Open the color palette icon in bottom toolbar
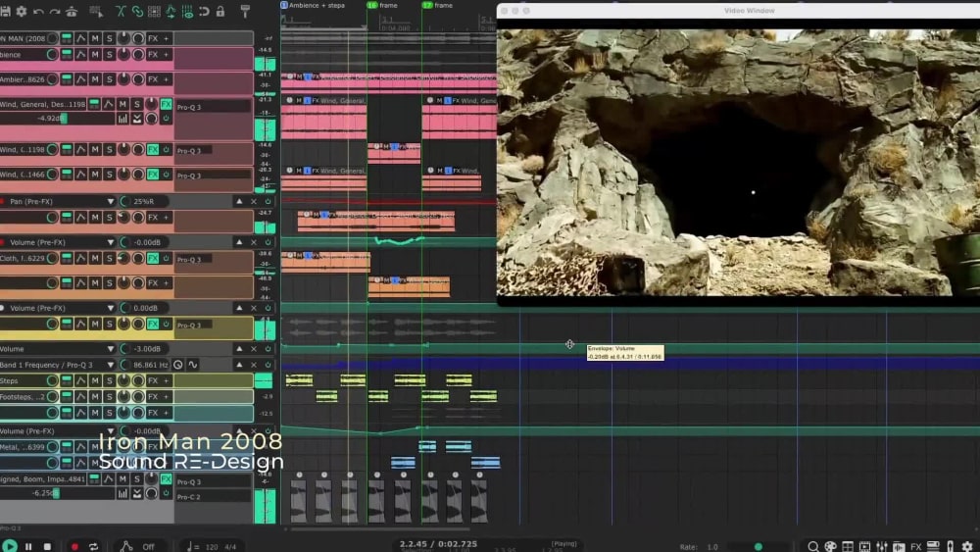The height and width of the screenshot is (552, 980). pos(830,546)
